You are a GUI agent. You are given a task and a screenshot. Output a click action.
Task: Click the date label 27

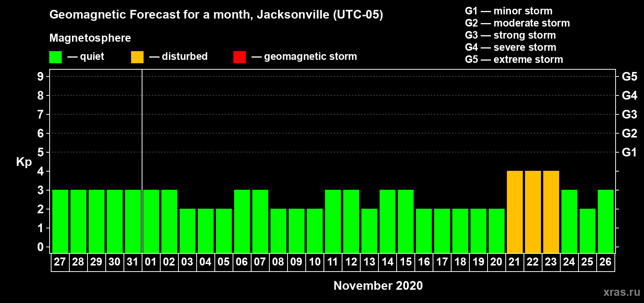coord(60,262)
